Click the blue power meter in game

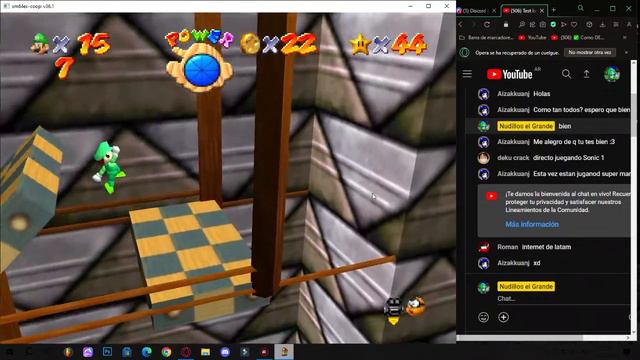coord(202,71)
